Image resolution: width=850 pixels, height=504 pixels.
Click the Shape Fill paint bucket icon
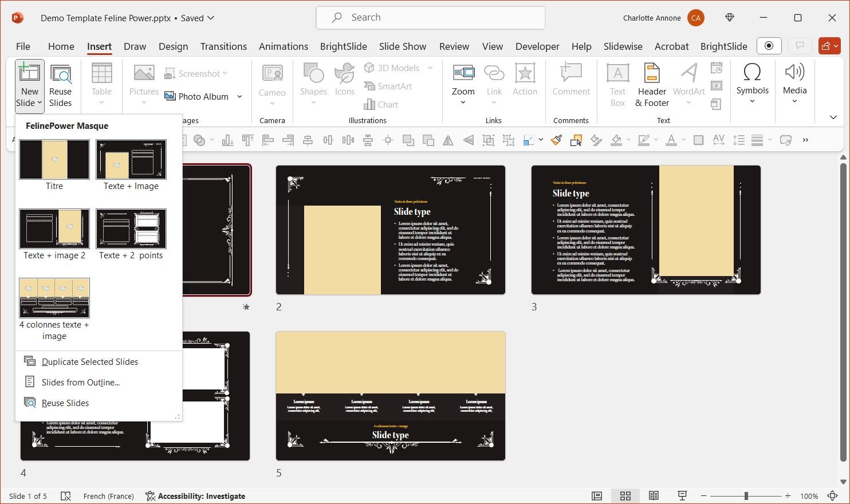[616, 140]
